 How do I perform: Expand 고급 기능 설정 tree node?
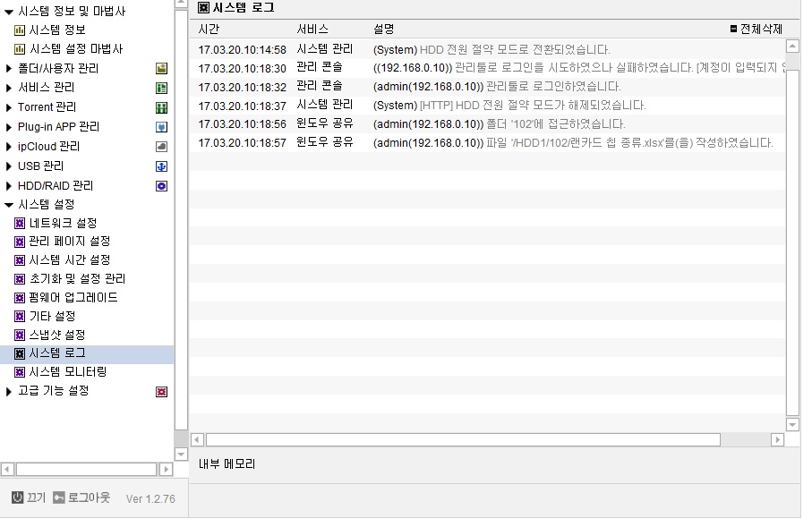click(8, 391)
